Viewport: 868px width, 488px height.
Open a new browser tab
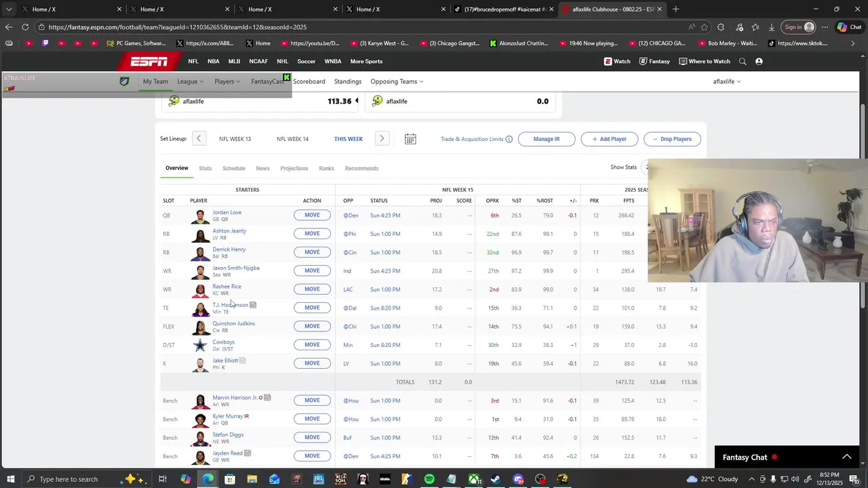(675, 9)
